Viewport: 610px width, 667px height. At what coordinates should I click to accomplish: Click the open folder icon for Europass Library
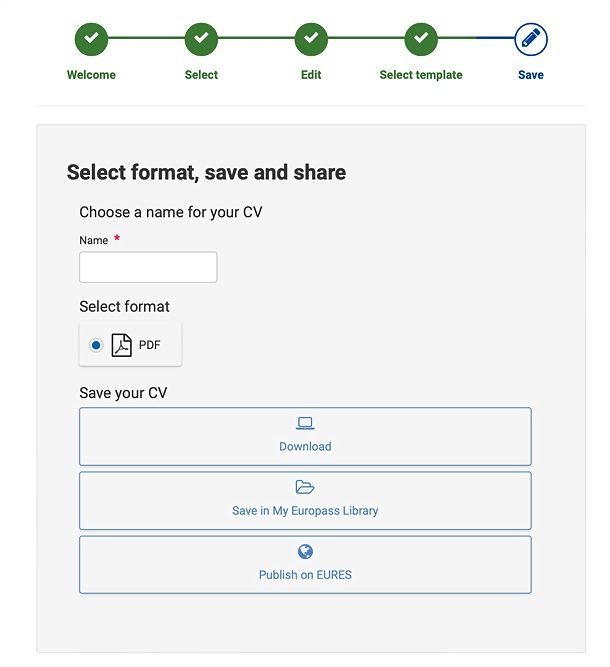[305, 487]
